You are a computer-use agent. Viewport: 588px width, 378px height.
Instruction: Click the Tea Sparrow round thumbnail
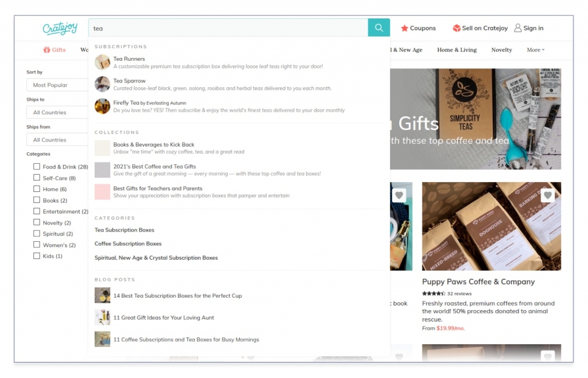click(x=102, y=84)
